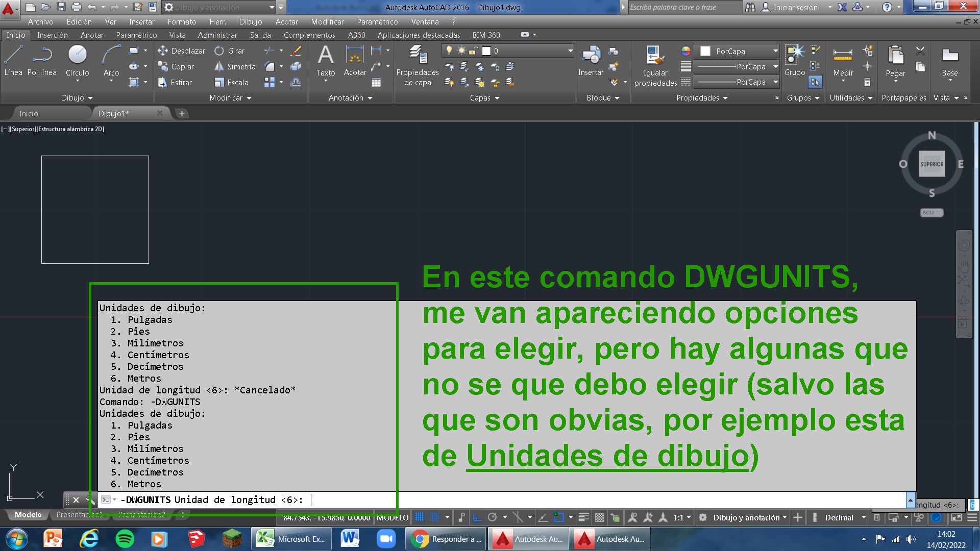Open the PorCapa line type dropdown

(775, 66)
